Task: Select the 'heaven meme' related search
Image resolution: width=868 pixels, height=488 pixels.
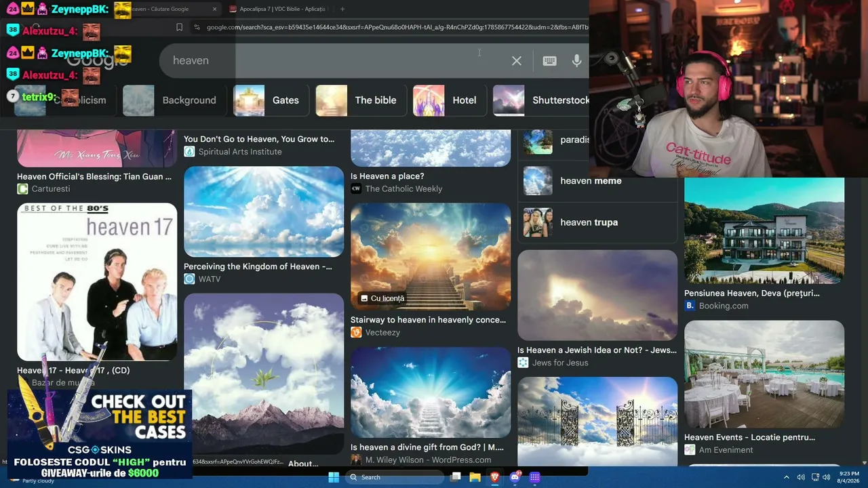Action: tap(597, 181)
